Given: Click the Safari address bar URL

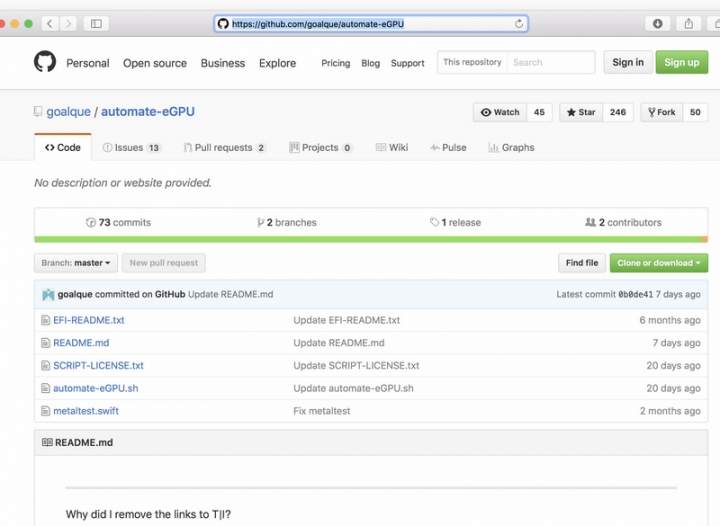Looking at the screenshot, I should pyautogui.click(x=318, y=23).
